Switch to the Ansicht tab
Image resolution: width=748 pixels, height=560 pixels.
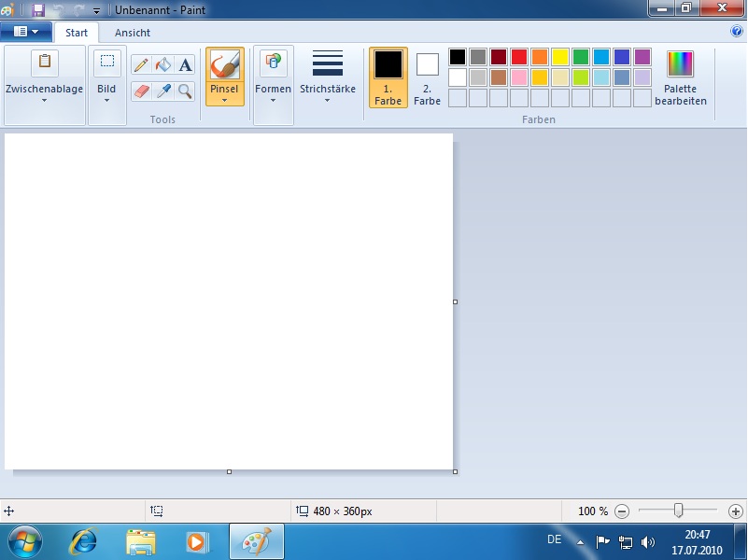pyautogui.click(x=133, y=32)
